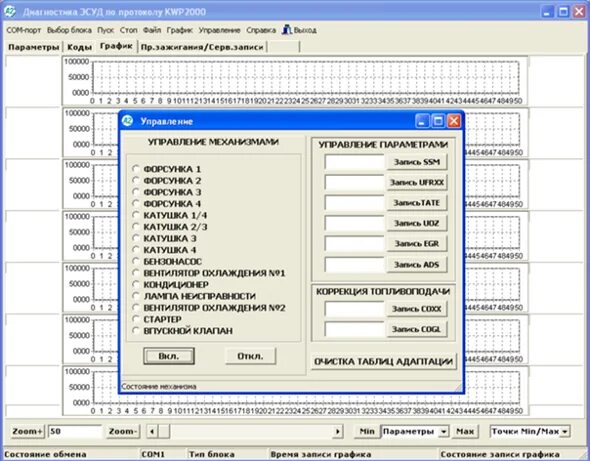Select ФОРСУНКА 3 radio button
The image size is (590, 461).
[x=136, y=192]
